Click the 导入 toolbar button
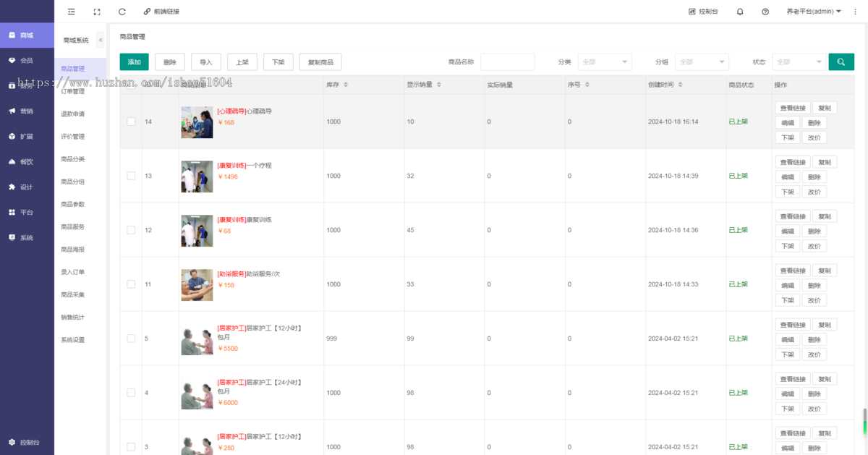 coord(206,62)
